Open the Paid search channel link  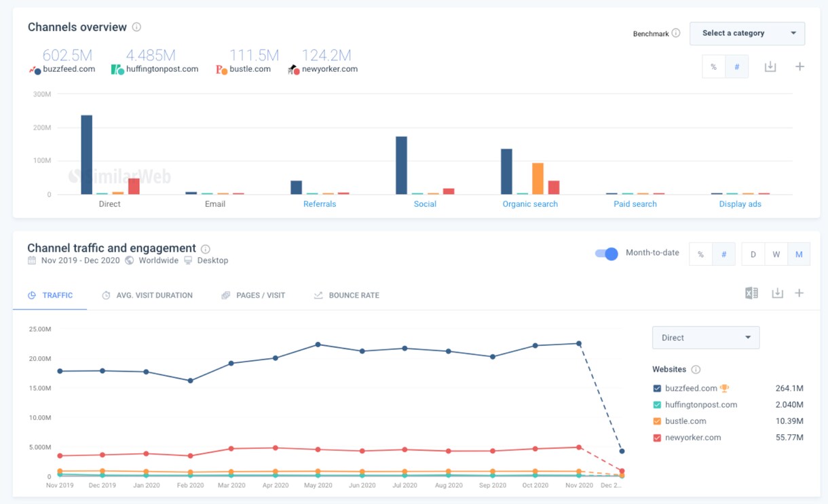[635, 204]
